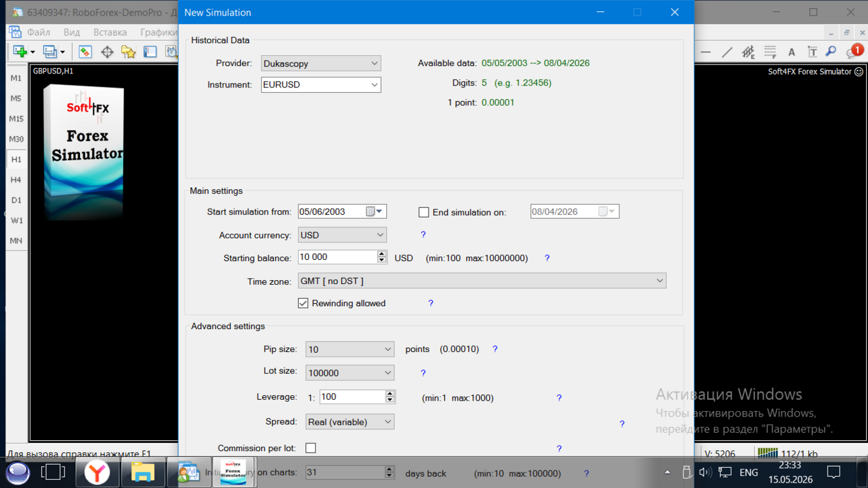Open the Time zone dropdown
The image size is (868, 488).
482,281
